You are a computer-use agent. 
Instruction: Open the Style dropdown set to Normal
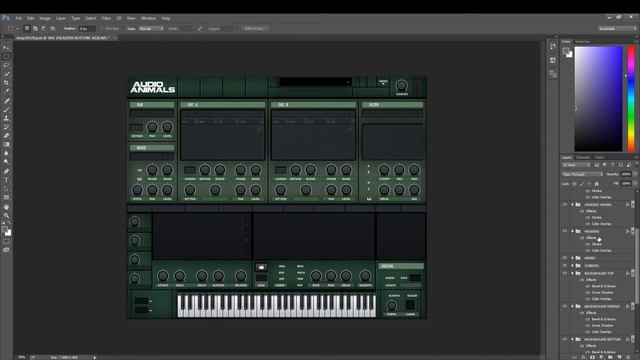(151, 29)
